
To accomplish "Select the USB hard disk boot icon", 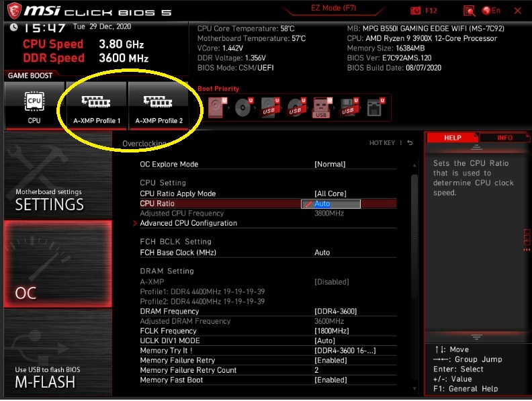I will (x=270, y=107).
